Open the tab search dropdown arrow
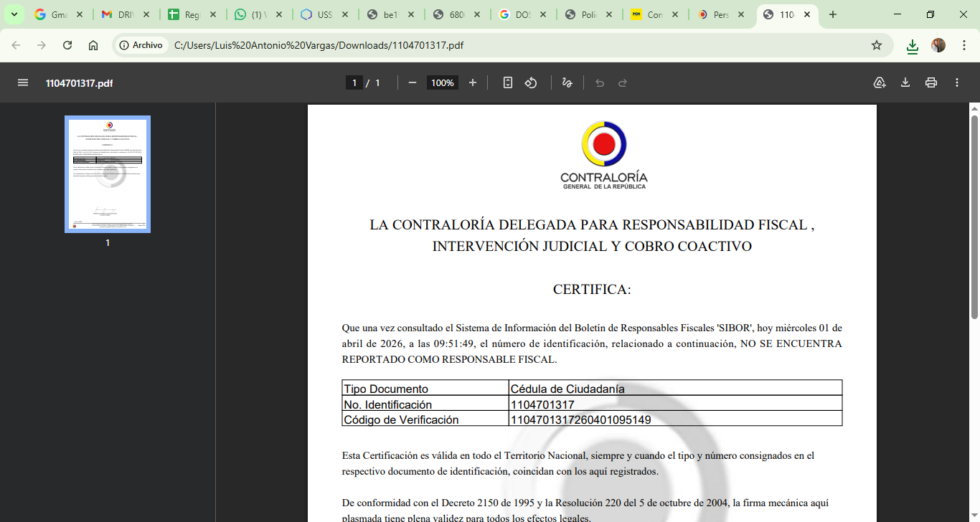Image resolution: width=980 pixels, height=522 pixels. point(14,14)
